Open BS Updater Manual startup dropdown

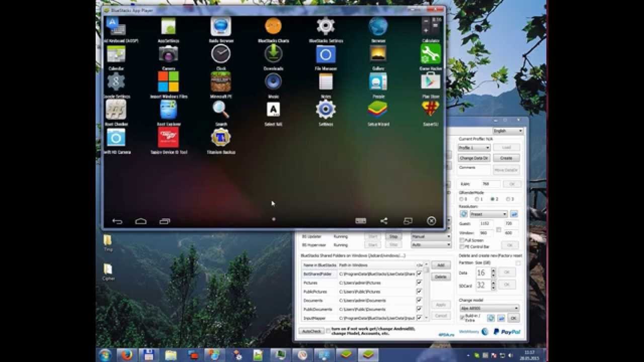coord(431,236)
